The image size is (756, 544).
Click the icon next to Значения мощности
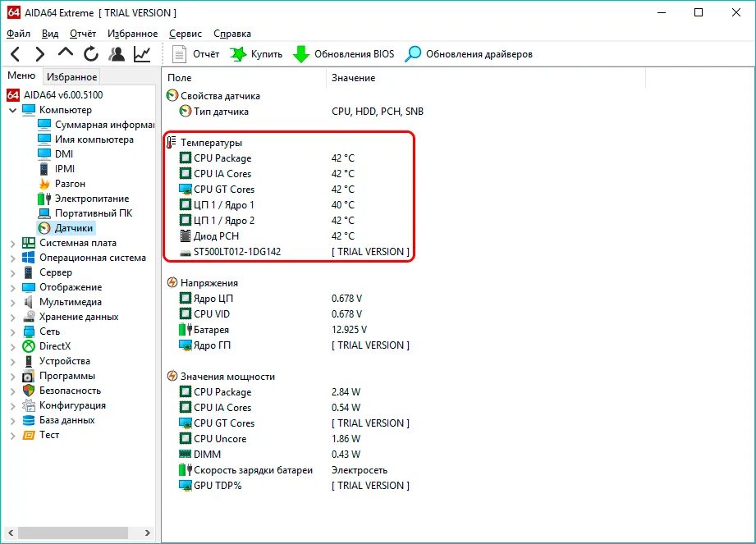[x=172, y=376]
